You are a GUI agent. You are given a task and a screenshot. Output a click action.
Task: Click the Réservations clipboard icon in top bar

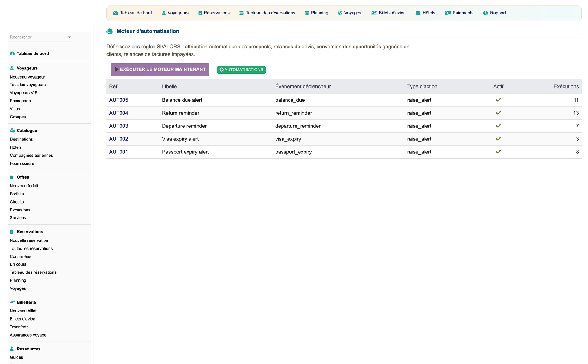click(x=200, y=13)
